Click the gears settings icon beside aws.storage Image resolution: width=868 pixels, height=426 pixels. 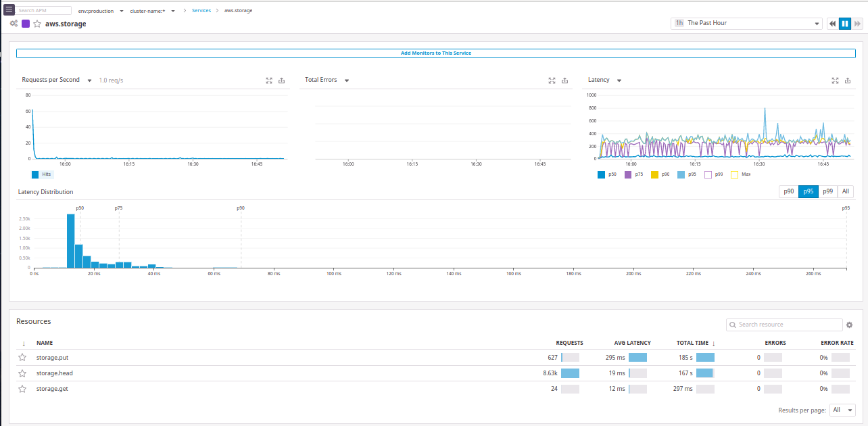[13, 23]
